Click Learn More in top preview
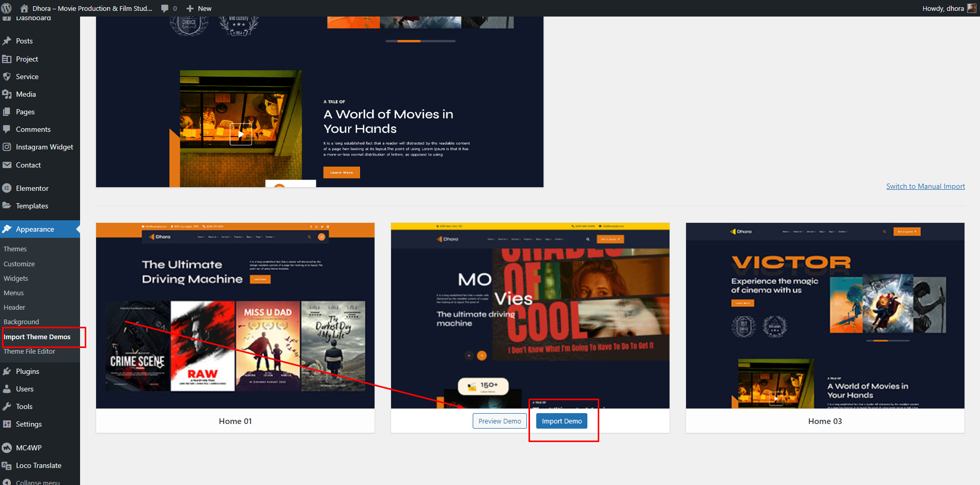Image resolution: width=980 pixels, height=485 pixels. (x=341, y=172)
